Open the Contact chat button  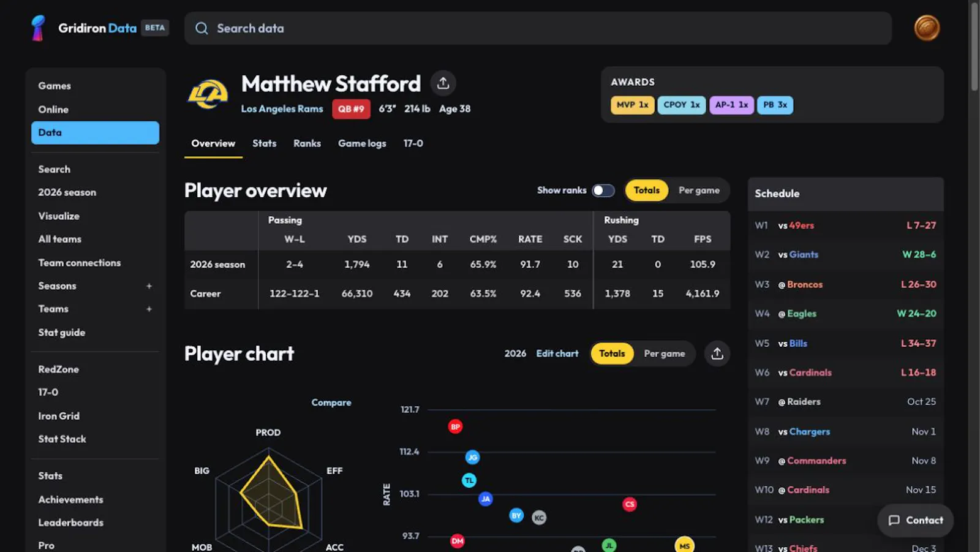click(916, 520)
